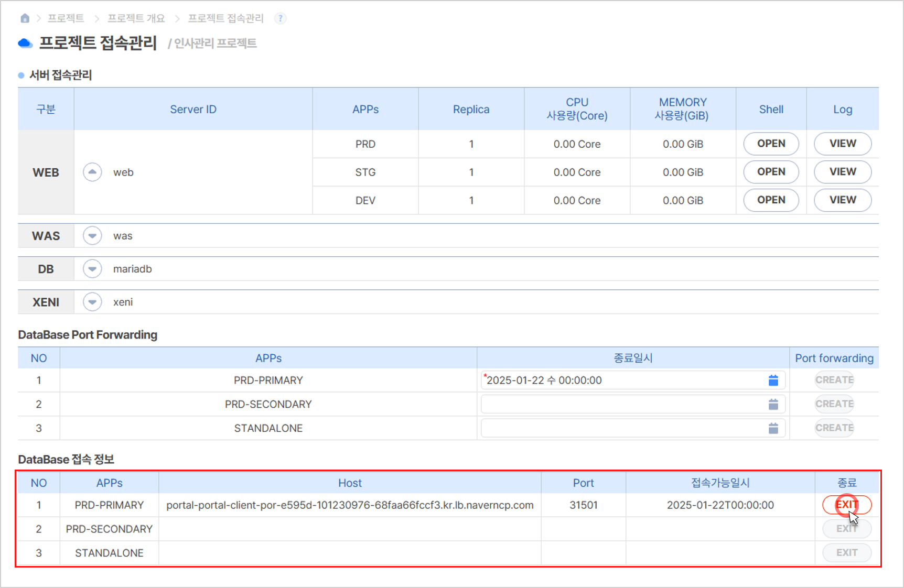This screenshot has width=904, height=588.
Task: Click EXIT for PRD-PRIMARY connection
Action: pos(847,505)
